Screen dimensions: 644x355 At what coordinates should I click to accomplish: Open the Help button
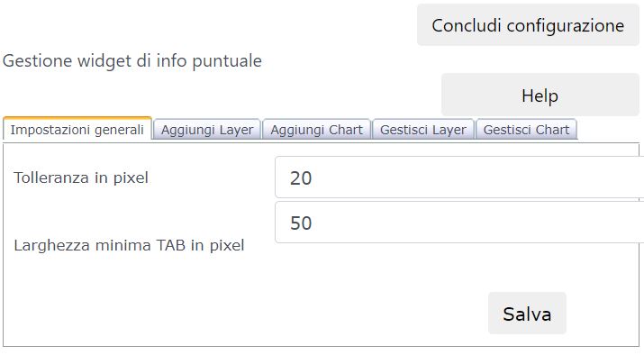click(x=540, y=96)
